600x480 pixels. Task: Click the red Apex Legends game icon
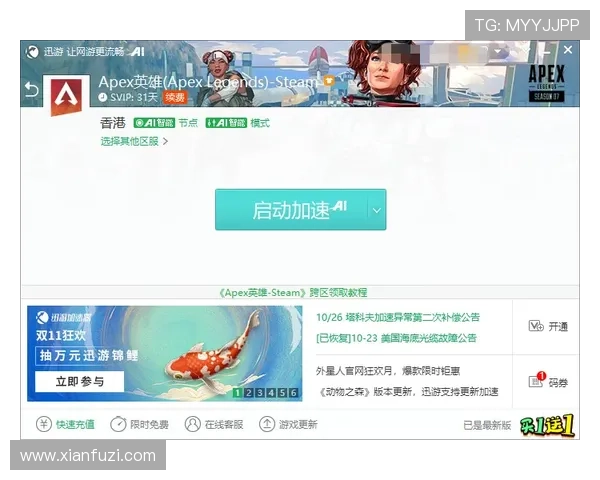[x=67, y=96]
